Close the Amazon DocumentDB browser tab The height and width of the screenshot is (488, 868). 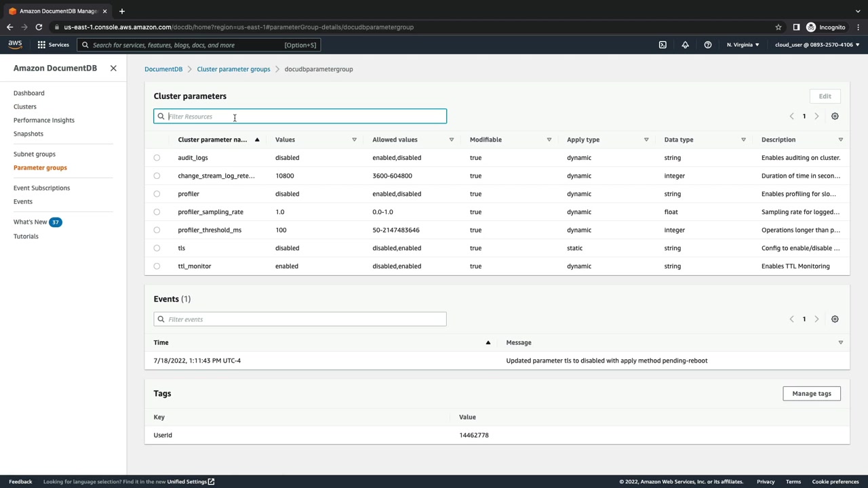[106, 11]
